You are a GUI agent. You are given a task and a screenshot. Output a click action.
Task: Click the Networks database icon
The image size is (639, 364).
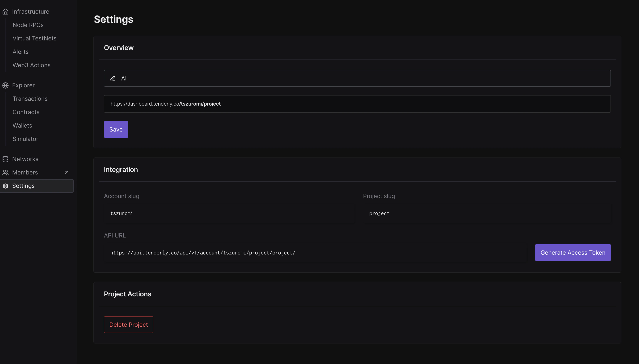point(5,159)
